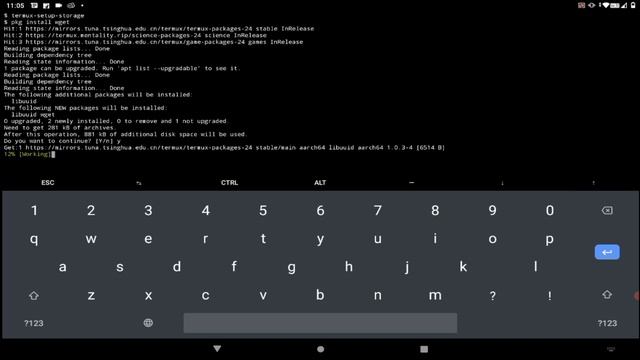Tap the letter x key
640x360 pixels.
click(x=148, y=295)
